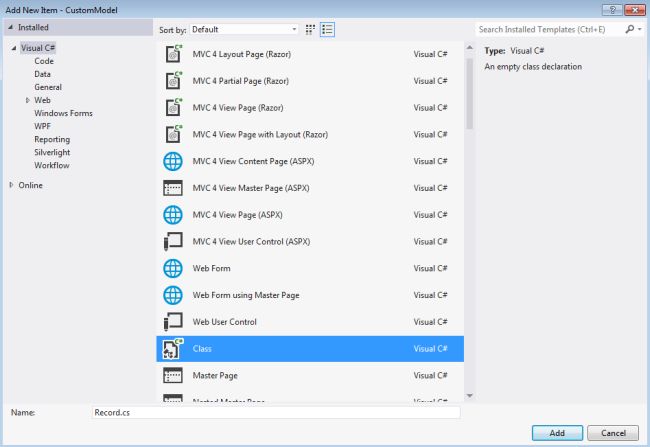Click the Web User Control icon
The width and height of the screenshot is (650, 447).
(x=173, y=322)
